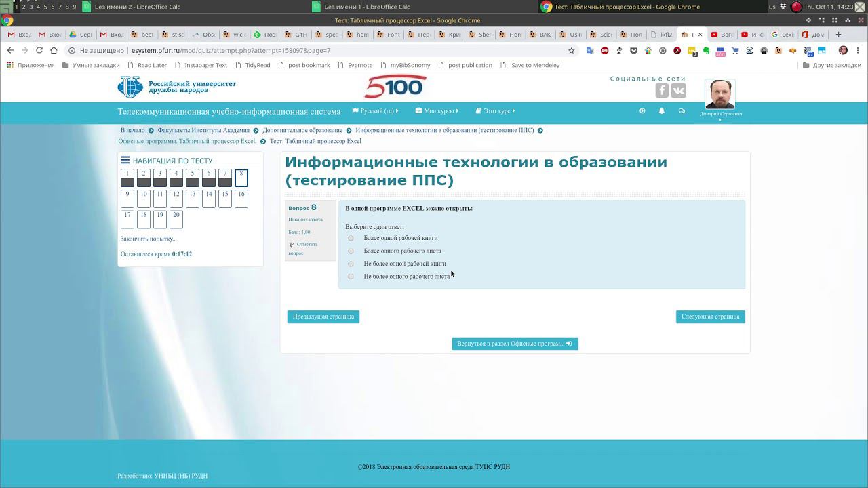Reload the page in Chrome
This screenshot has height=488, width=868.
pyautogui.click(x=39, y=51)
